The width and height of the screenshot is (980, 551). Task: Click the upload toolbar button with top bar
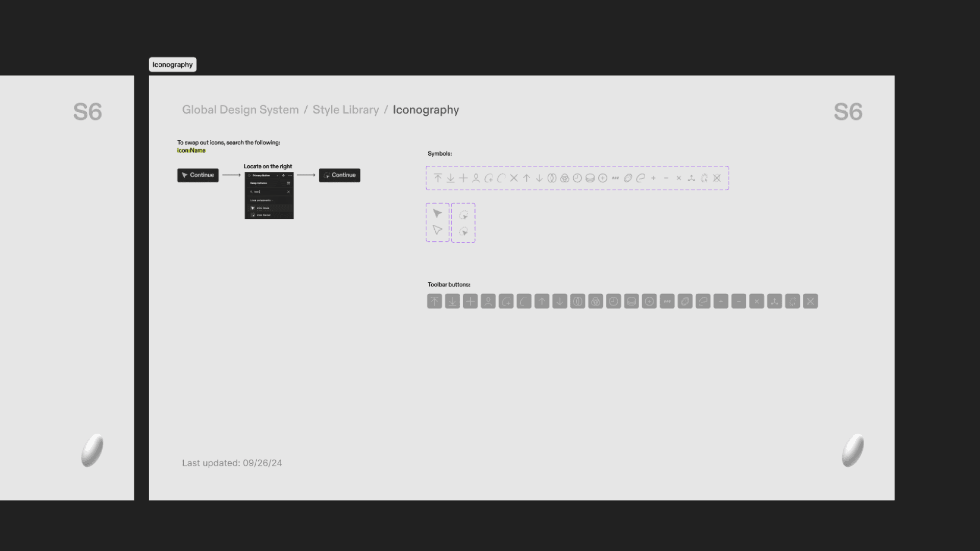[x=434, y=302]
